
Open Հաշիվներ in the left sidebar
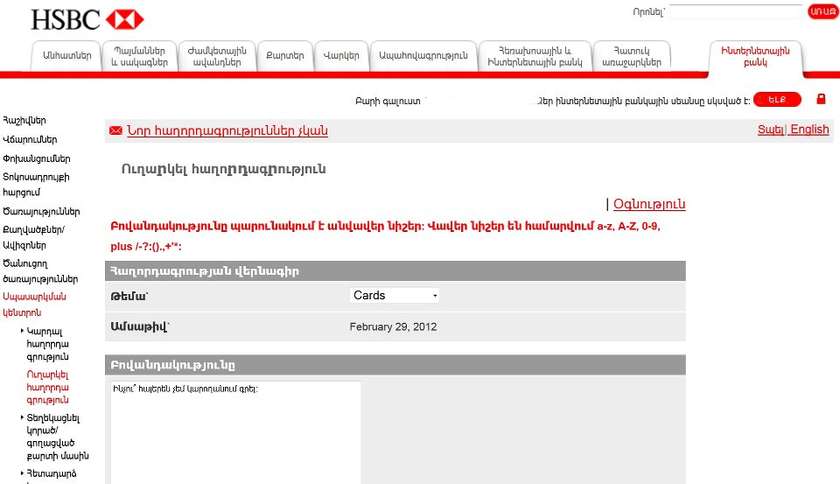coord(25,120)
